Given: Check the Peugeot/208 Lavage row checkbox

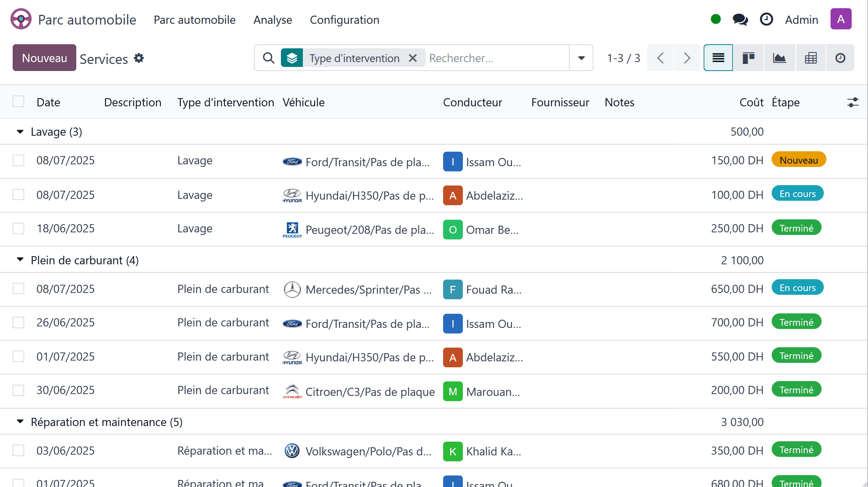Looking at the screenshot, I should (18, 228).
